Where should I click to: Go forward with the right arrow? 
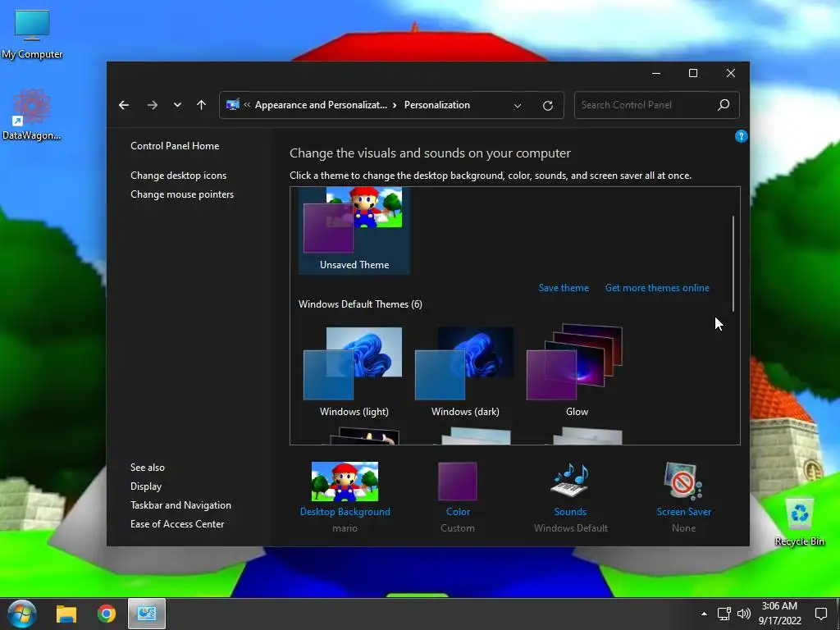[x=152, y=105]
